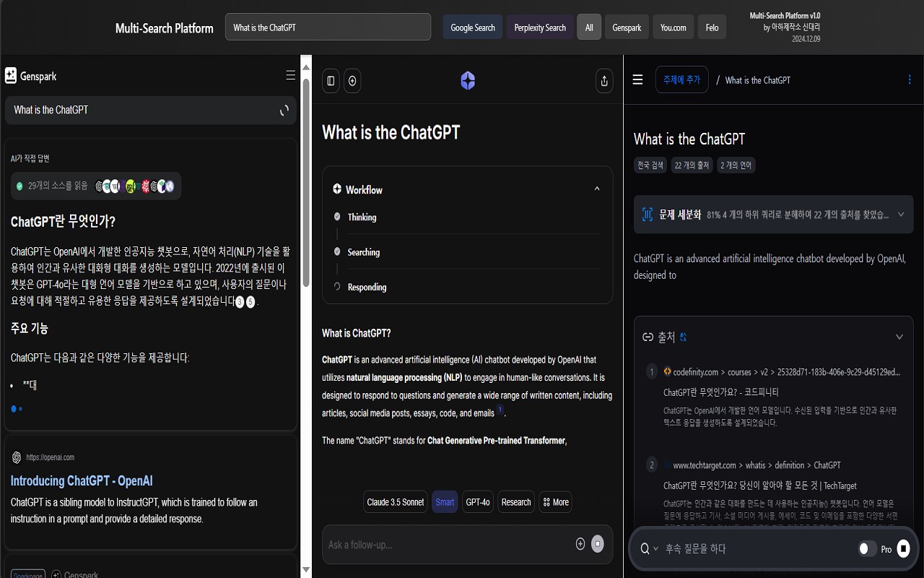Select the GPT-4o mode
This screenshot has width=924, height=578.
click(478, 502)
